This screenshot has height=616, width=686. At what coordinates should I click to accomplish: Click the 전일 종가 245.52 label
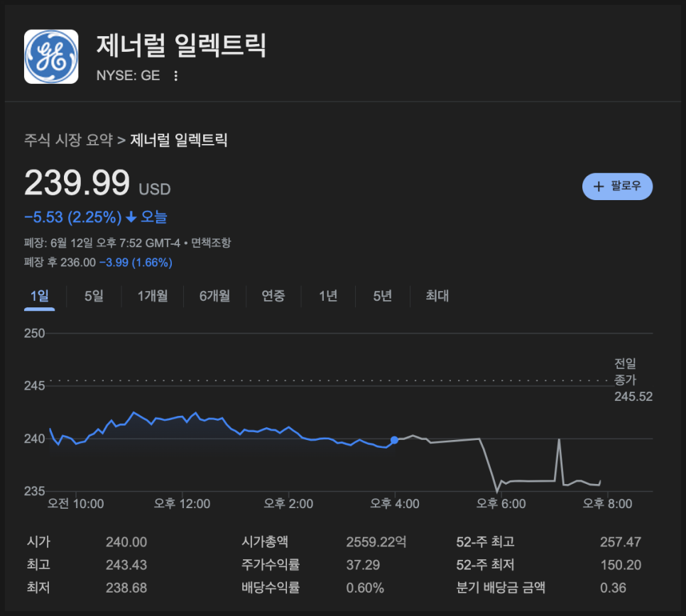point(633,380)
